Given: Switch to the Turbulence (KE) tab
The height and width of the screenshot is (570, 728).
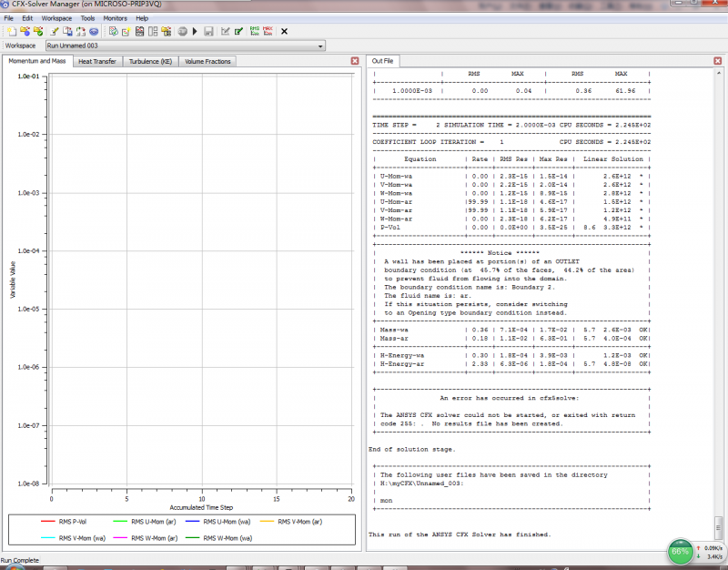Looking at the screenshot, I should pyautogui.click(x=150, y=62).
